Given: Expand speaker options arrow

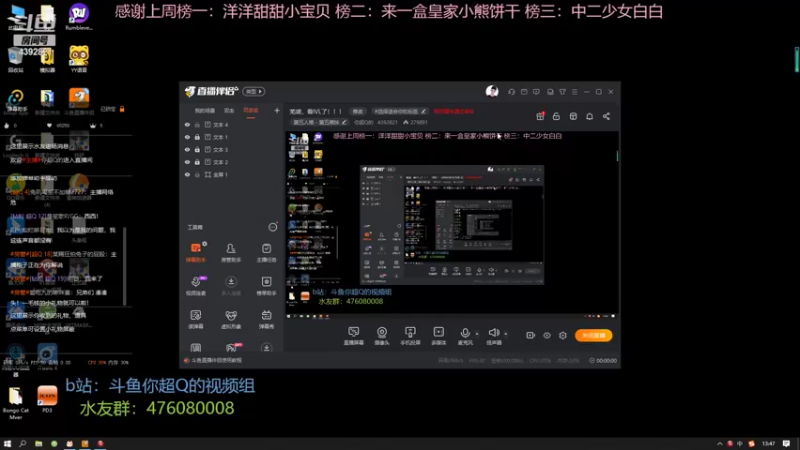Looking at the screenshot, I should [x=506, y=334].
